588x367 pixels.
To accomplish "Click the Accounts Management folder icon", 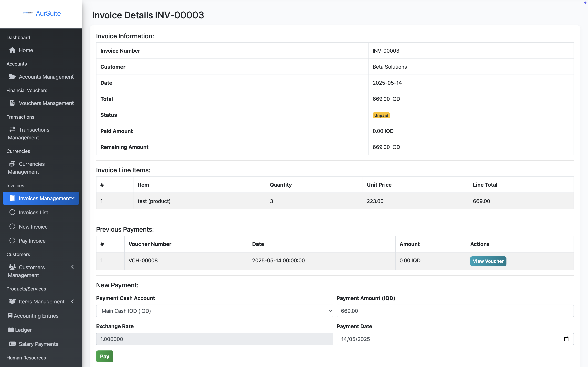I will point(12,77).
